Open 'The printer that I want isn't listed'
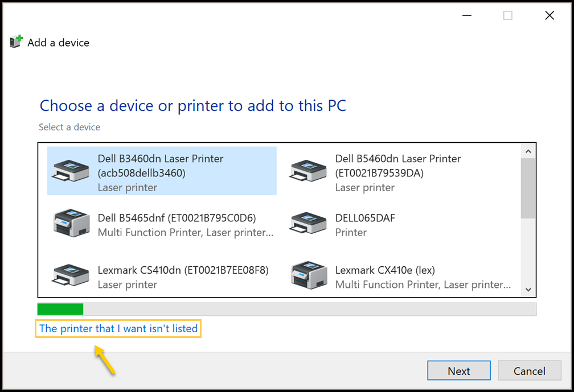This screenshot has width=574, height=392. tap(118, 328)
